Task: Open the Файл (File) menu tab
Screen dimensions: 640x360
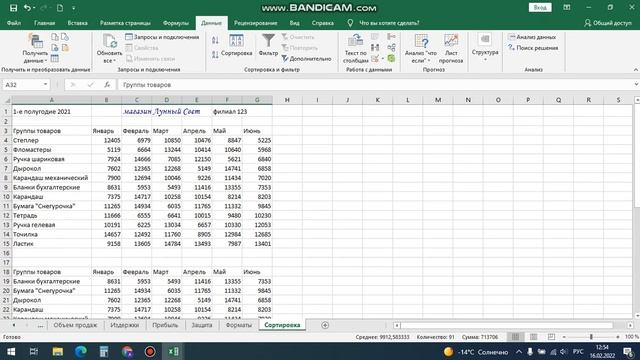Action: click(14, 23)
